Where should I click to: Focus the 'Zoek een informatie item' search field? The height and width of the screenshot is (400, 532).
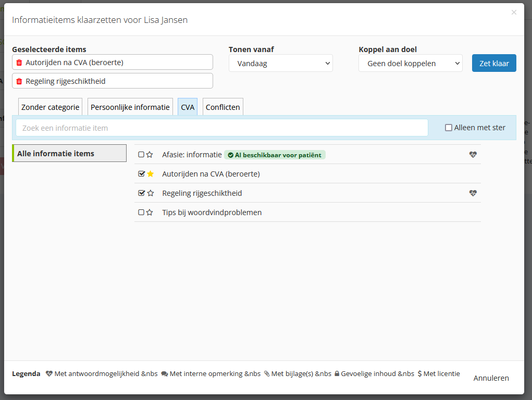(x=221, y=128)
